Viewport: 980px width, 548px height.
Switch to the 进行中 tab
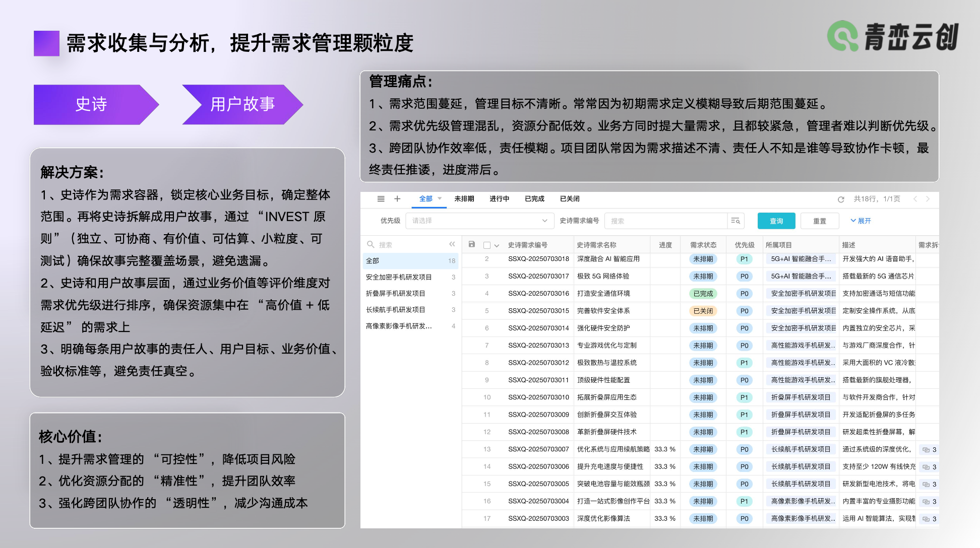(499, 198)
